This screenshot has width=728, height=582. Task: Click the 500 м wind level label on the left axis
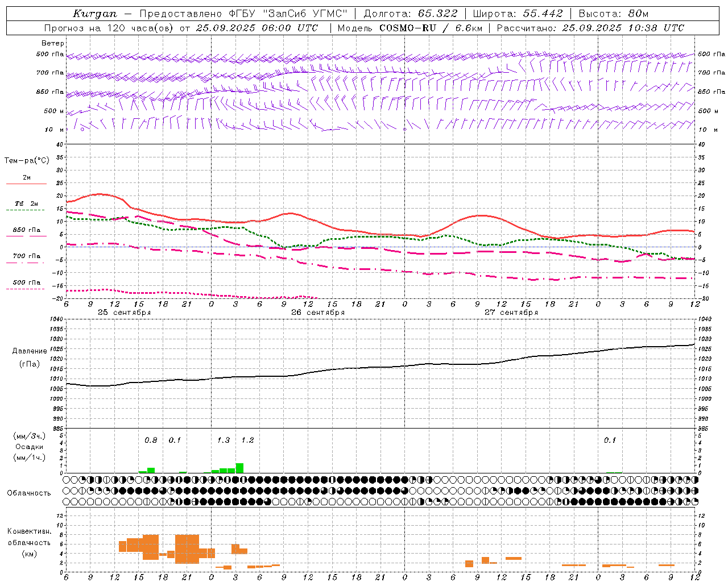click(x=55, y=111)
